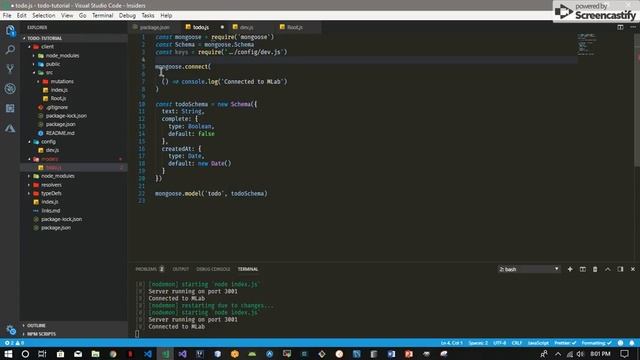This screenshot has height=360, width=640.
Task: Open notifications bell in status bar
Action: (632, 343)
